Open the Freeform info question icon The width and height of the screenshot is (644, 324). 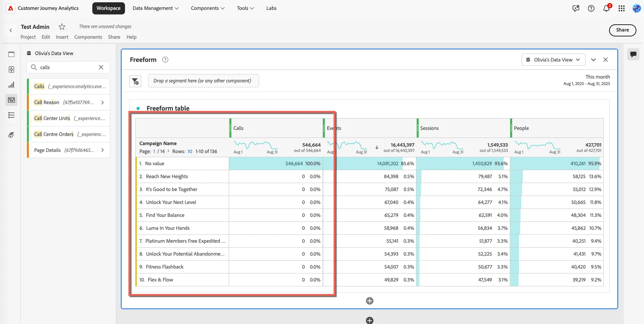[x=165, y=60]
